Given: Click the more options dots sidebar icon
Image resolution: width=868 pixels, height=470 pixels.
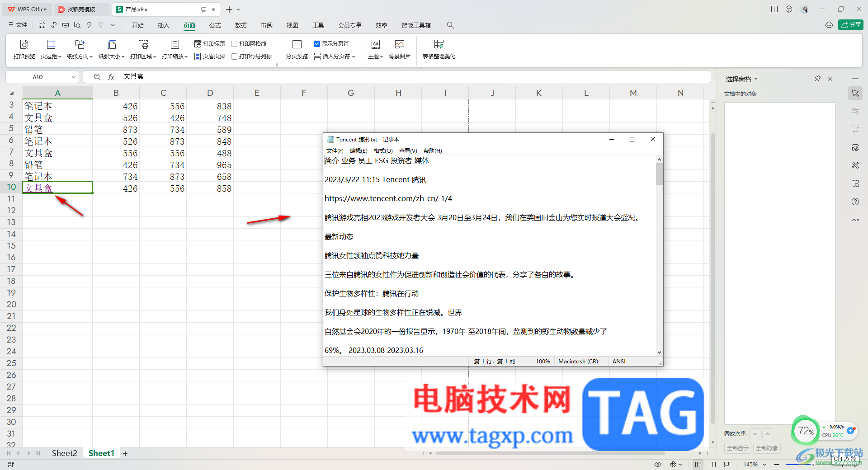Looking at the screenshot, I should pyautogui.click(x=855, y=220).
